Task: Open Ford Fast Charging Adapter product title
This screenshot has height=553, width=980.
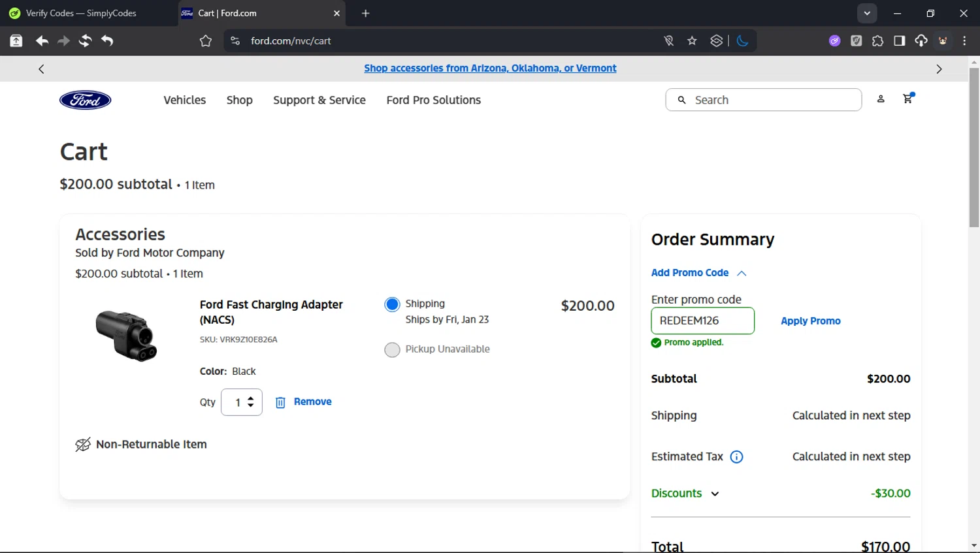Action: tap(271, 312)
